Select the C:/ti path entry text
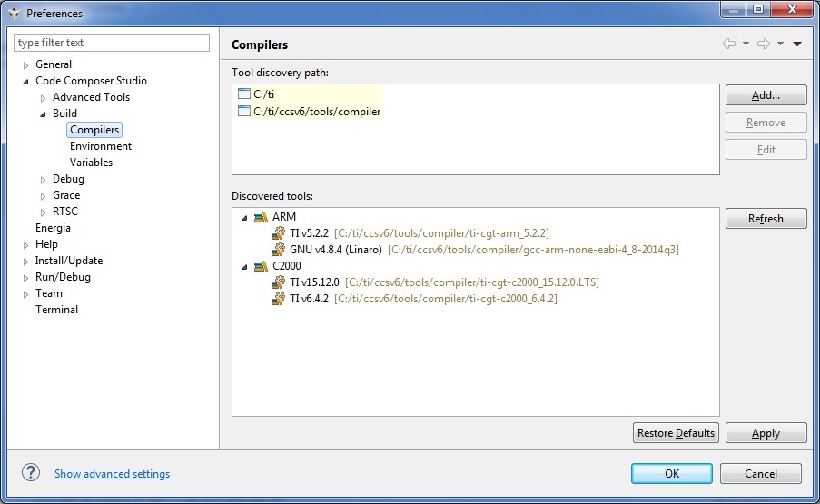The width and height of the screenshot is (820, 504). pos(263,94)
